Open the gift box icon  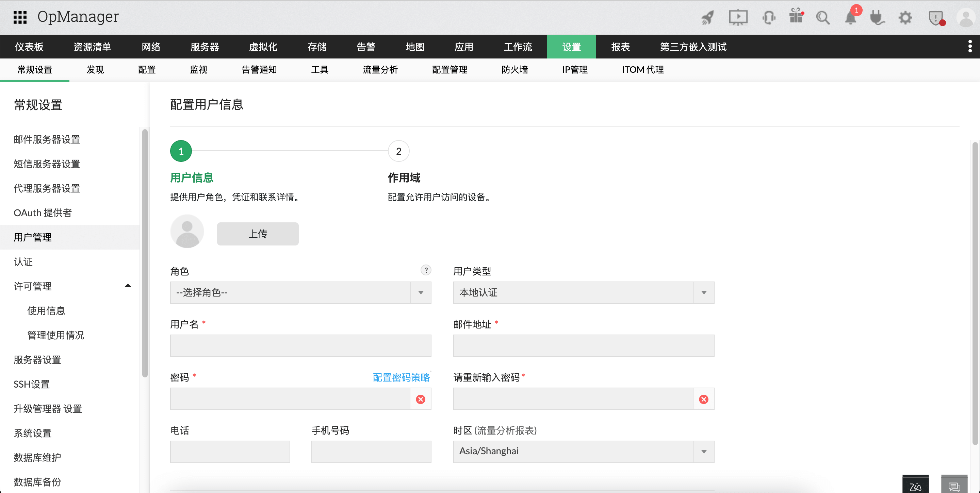point(796,17)
